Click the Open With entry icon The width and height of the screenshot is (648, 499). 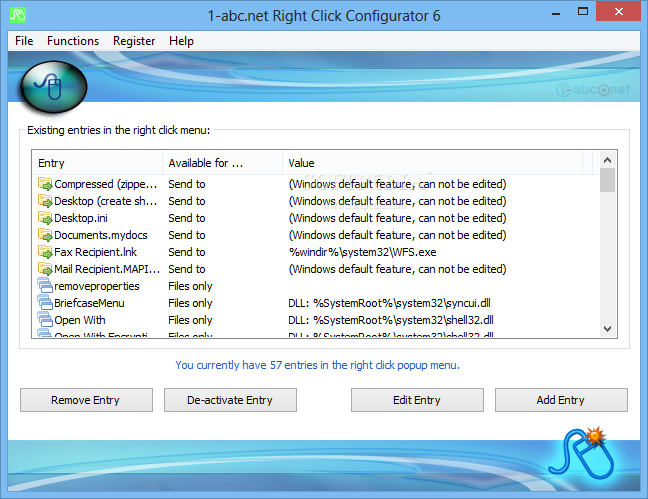45,319
